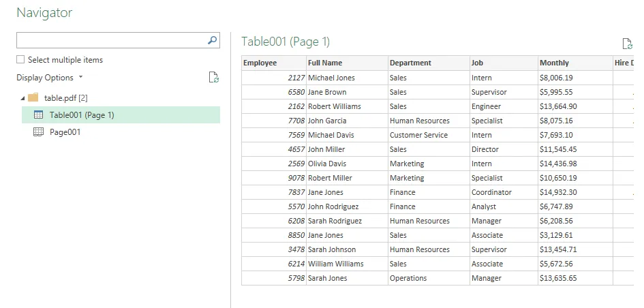Click employee number 6580 cell

(x=273, y=92)
